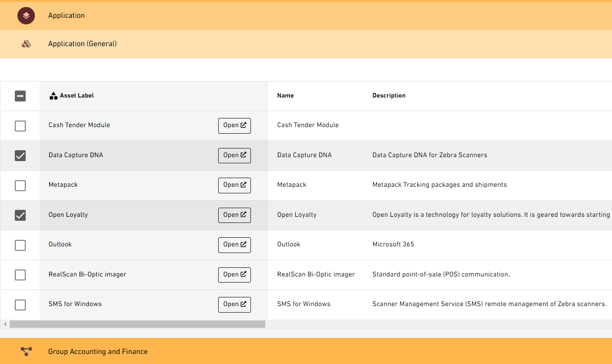Screen dimensions: 612x364
Task: Click the Scanner Management Service description text
Action: click(490, 304)
